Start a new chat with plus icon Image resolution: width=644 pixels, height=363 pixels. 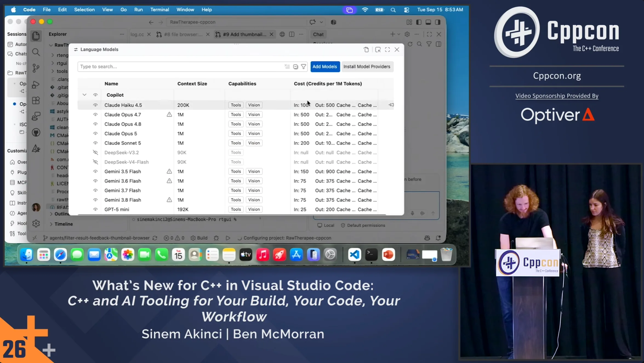(x=392, y=34)
